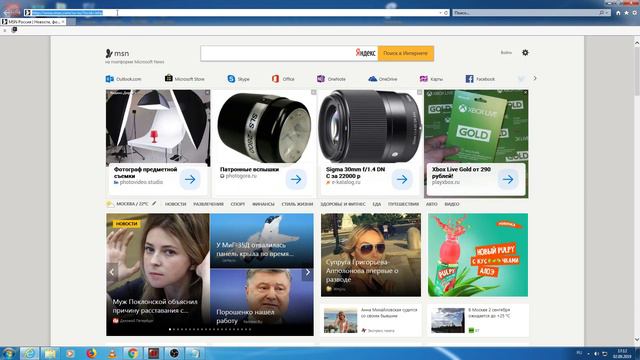Viewport: 640px width, 360px height.
Task: Expand browser search box dropdown arrow
Action: click(607, 13)
